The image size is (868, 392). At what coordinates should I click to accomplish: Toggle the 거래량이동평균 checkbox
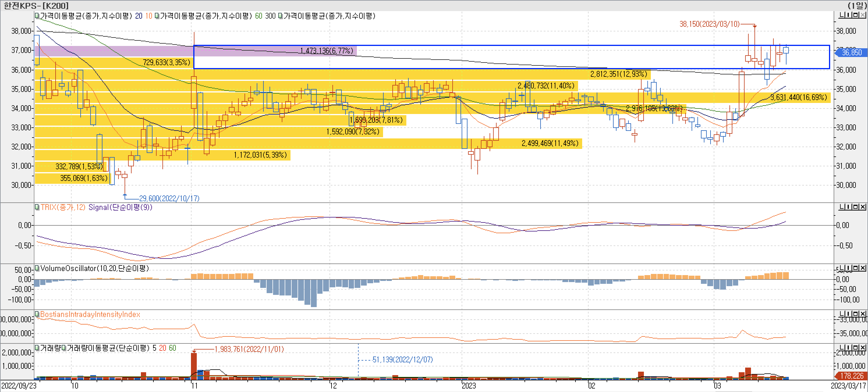(64, 348)
